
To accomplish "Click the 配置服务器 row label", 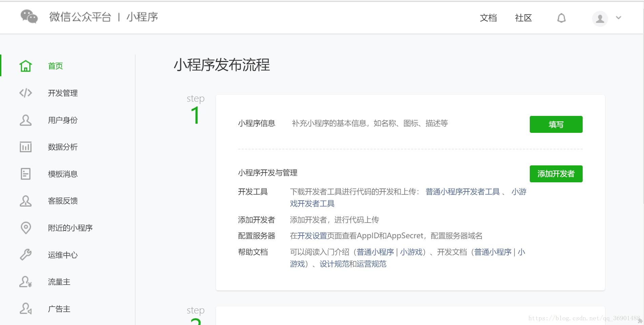I will point(257,236).
